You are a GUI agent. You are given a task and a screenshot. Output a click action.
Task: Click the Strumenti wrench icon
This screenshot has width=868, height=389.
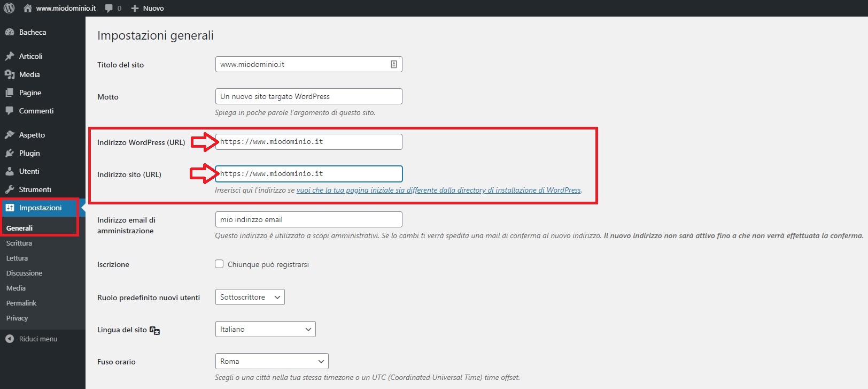9,189
